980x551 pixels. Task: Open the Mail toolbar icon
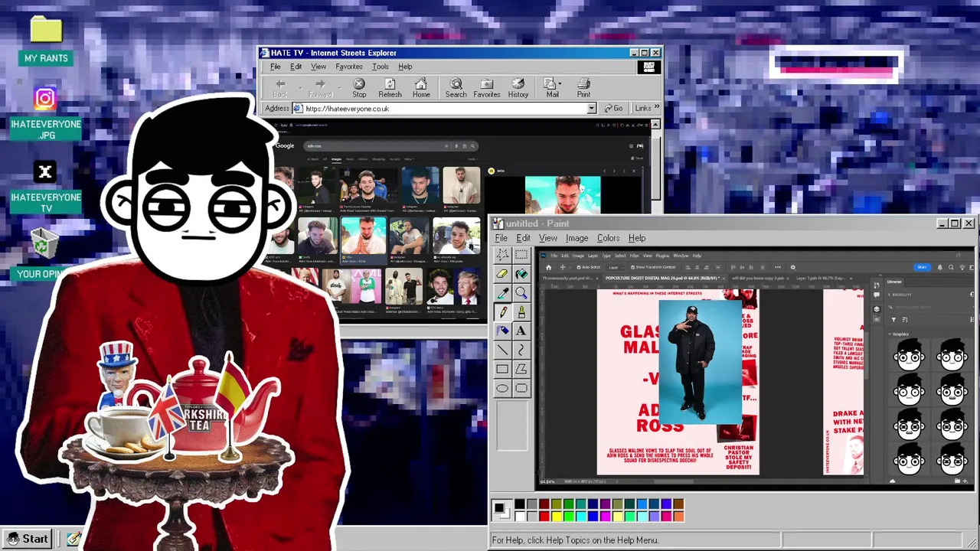tap(550, 88)
